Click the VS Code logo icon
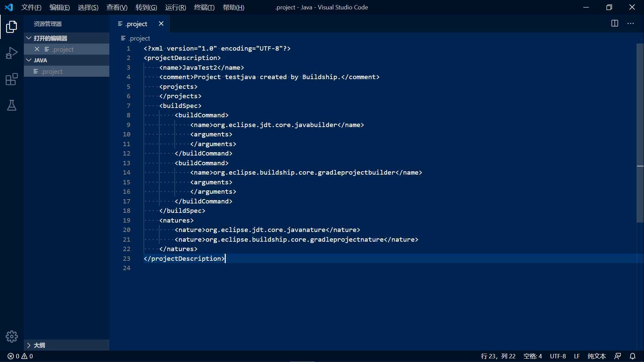Image resolution: width=644 pixels, height=362 pixels. pos(9,7)
